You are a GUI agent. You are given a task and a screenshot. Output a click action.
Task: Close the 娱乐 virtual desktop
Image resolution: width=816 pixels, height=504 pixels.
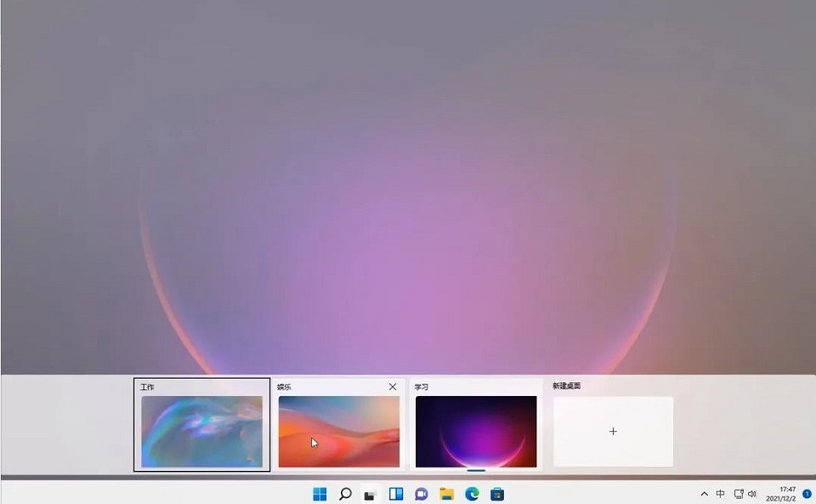(393, 387)
